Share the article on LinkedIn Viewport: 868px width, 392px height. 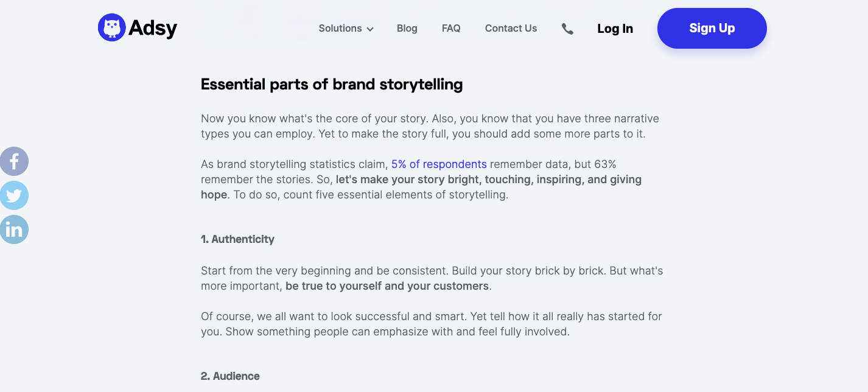tap(14, 229)
